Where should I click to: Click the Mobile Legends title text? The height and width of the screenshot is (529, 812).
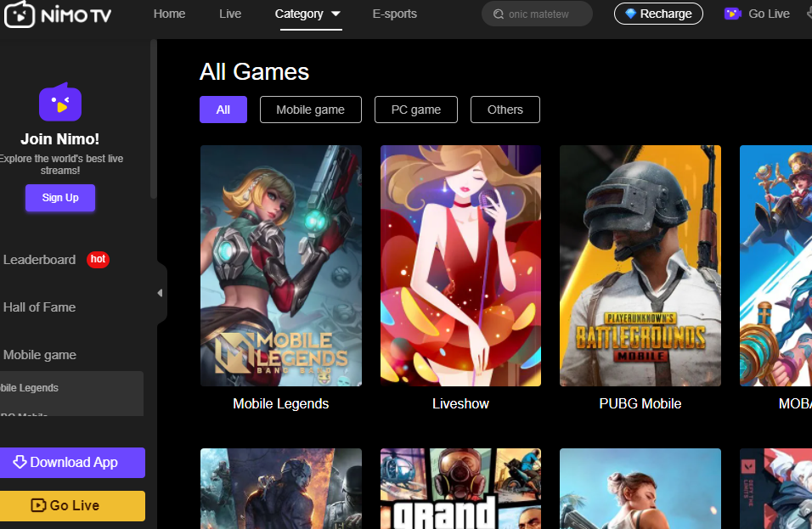280,403
